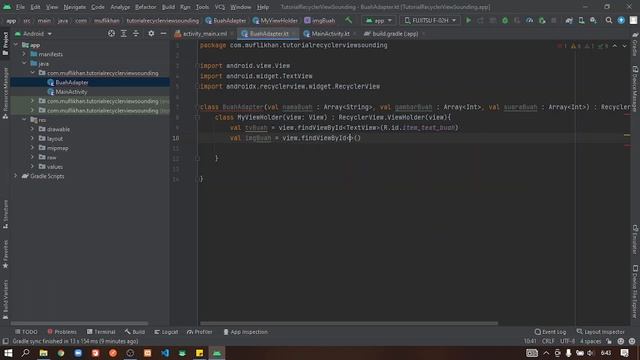Click the Sync Project with Gradle icon
Viewport: 640px width, 360px height.
569,20
